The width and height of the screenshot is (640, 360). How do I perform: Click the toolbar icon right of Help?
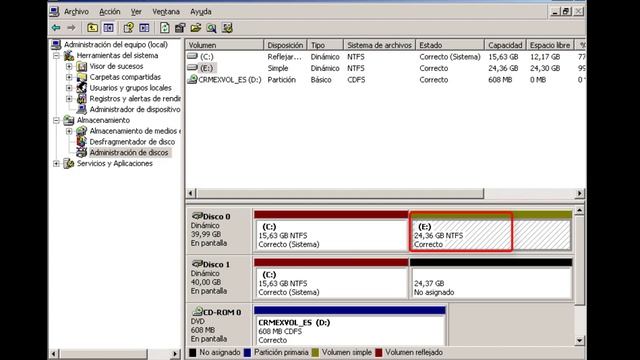point(144,28)
